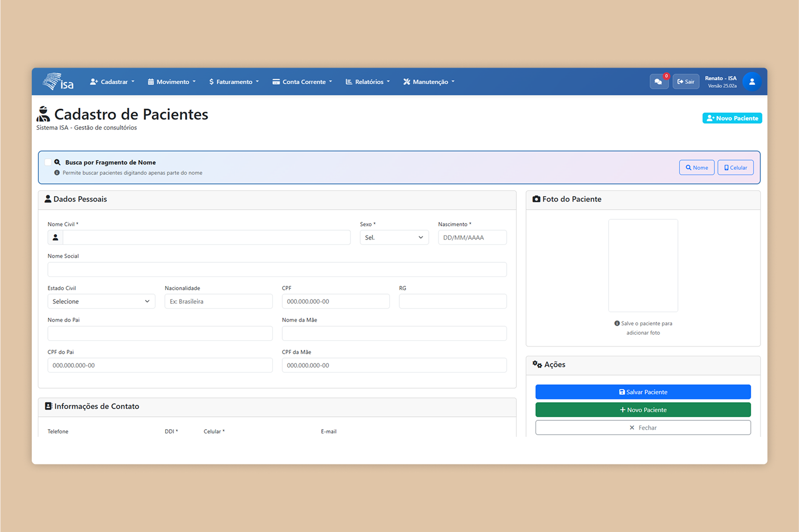
Task: Click the camera icon in Foto do Paciente
Action: point(536,199)
